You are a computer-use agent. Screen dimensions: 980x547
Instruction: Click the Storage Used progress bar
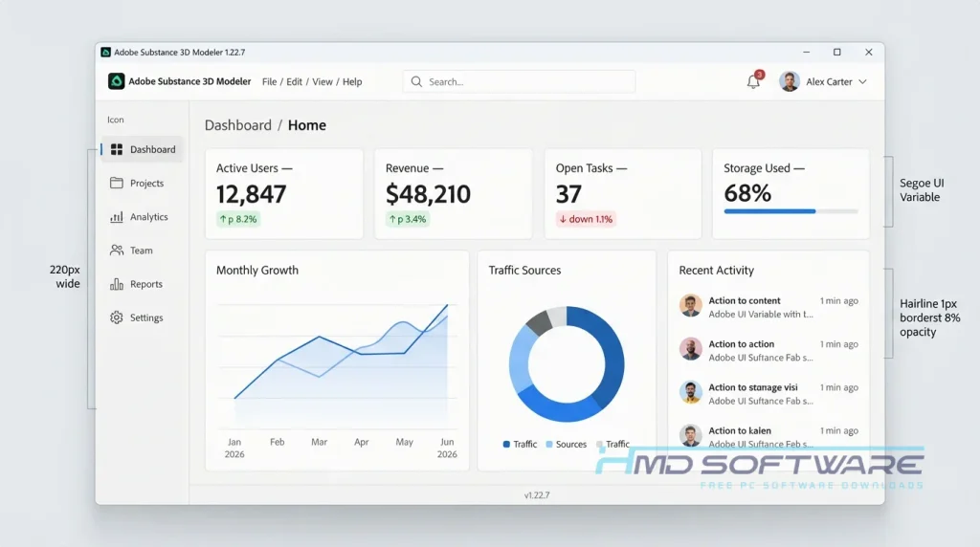pos(791,211)
